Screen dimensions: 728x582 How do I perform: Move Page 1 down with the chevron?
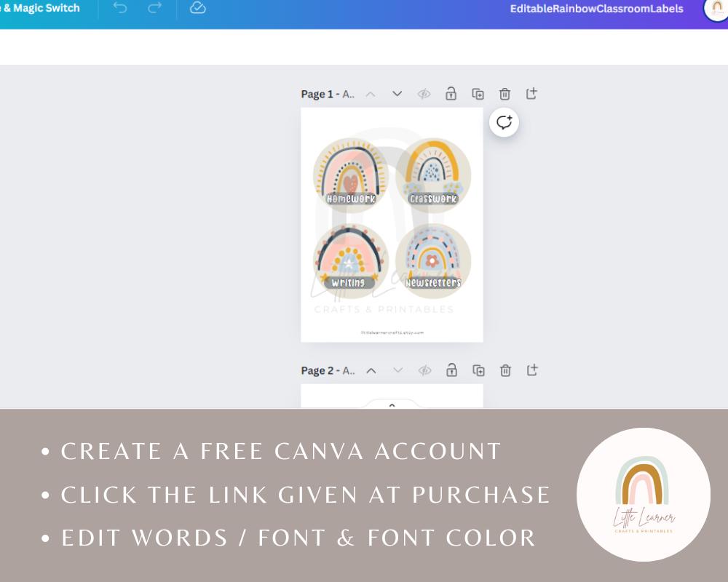coord(396,93)
